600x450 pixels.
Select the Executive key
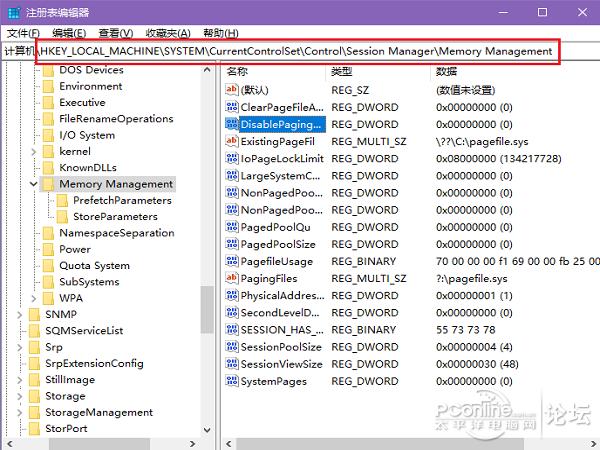tap(82, 103)
